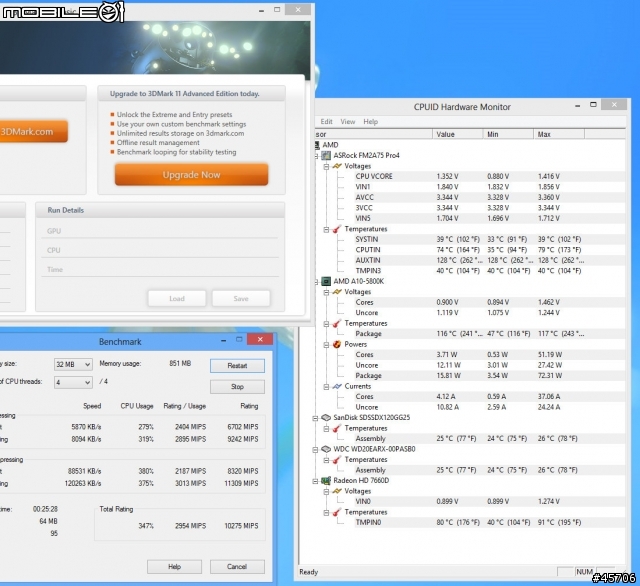Click the Max column header
640x586 pixels.
click(x=559, y=134)
